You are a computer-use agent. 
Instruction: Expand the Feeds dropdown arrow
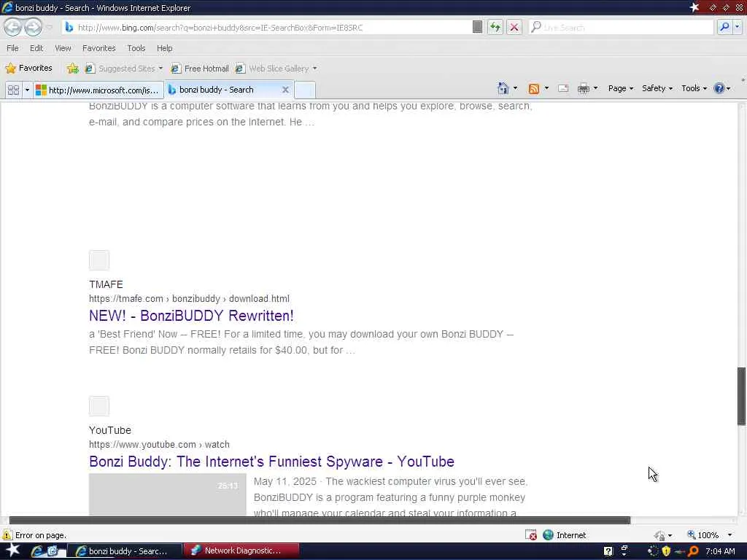546,88
